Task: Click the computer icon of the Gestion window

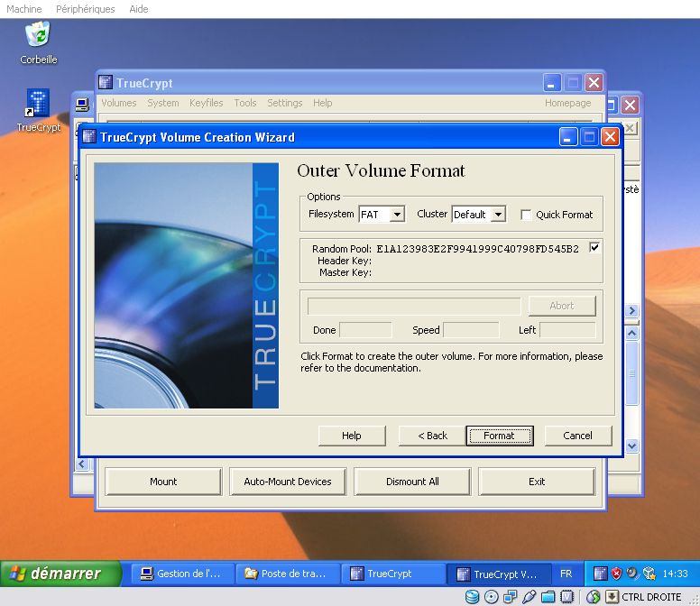Action: coord(82,106)
